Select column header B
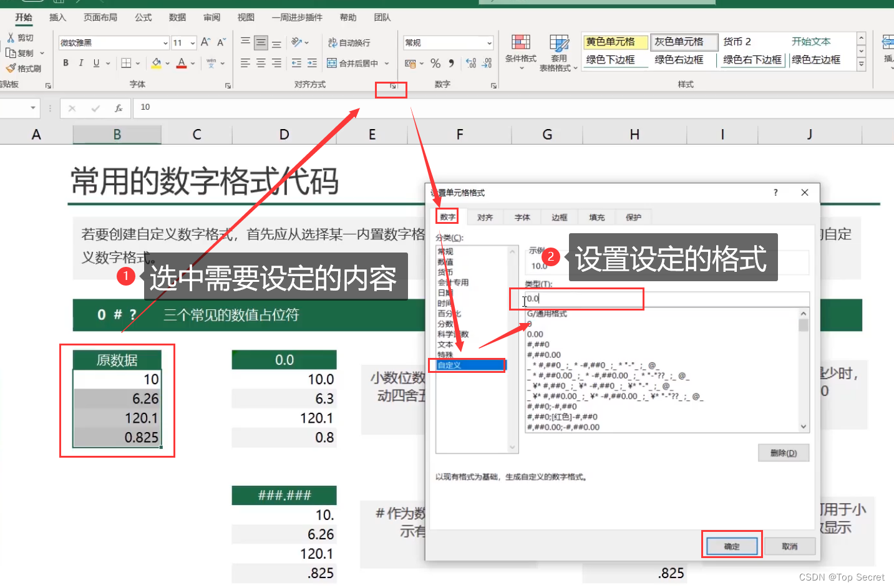The image size is (894, 588). coord(117,135)
